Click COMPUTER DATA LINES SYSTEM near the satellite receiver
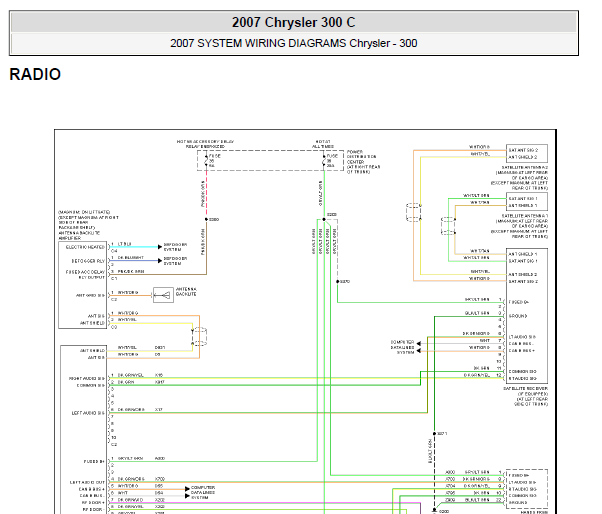 pyautogui.click(x=402, y=347)
